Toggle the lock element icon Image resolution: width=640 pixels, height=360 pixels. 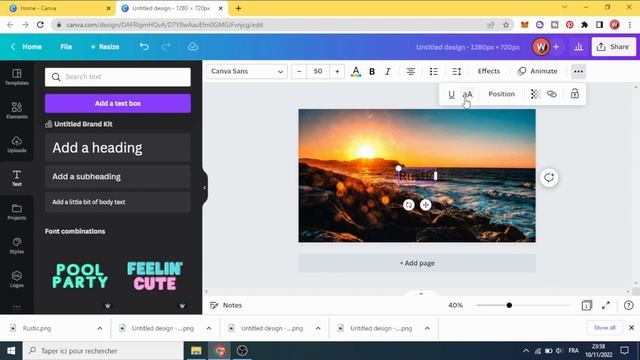[575, 94]
